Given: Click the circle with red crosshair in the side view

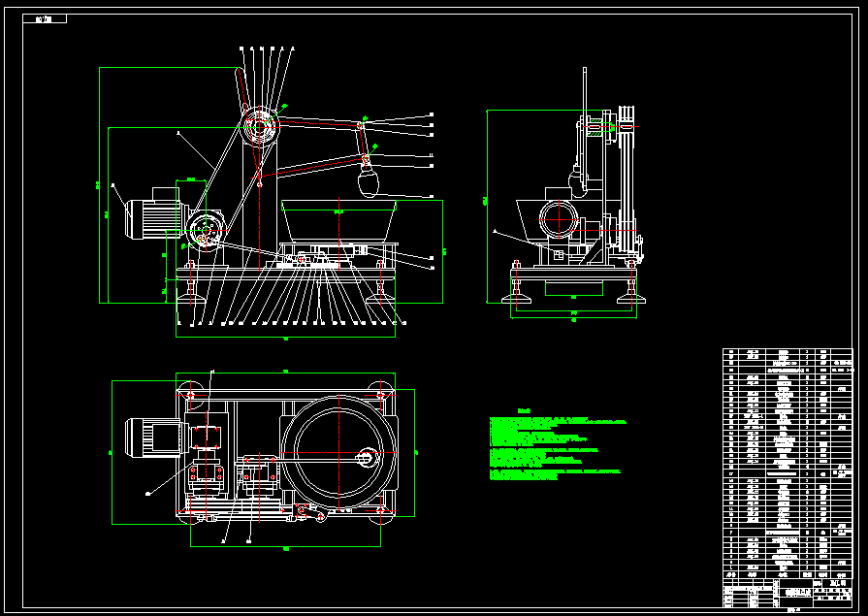Looking at the screenshot, I should [x=559, y=219].
